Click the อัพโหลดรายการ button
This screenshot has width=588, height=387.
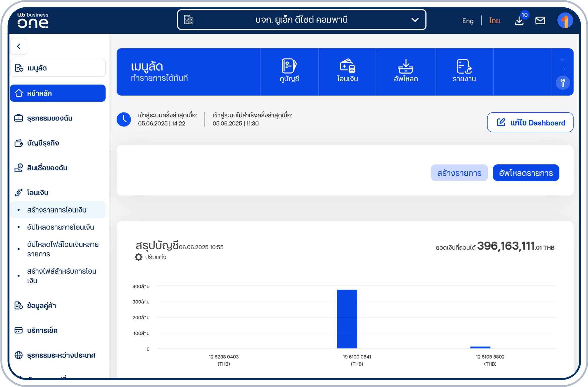[x=526, y=173]
